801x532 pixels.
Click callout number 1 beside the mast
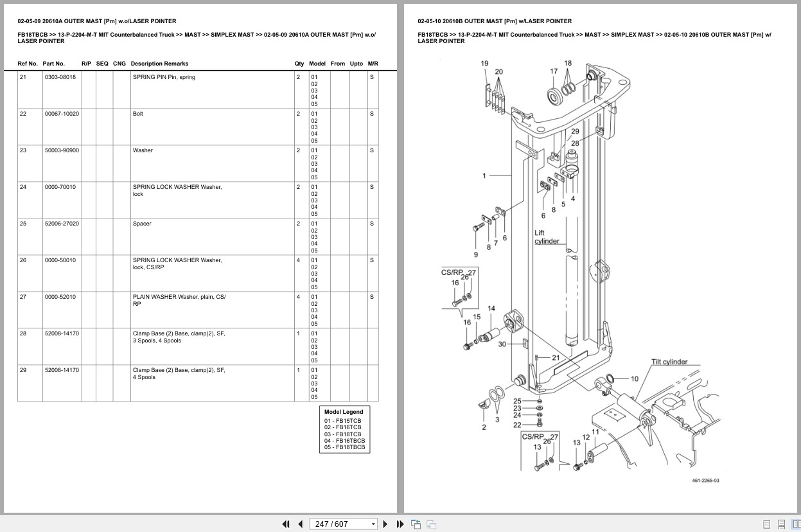(484, 175)
